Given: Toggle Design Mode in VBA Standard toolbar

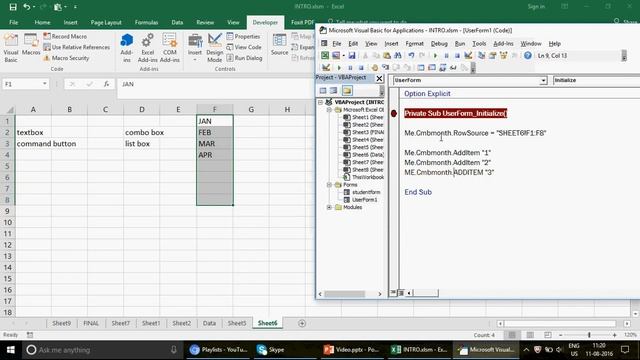Looking at the screenshot, I should [x=468, y=56].
